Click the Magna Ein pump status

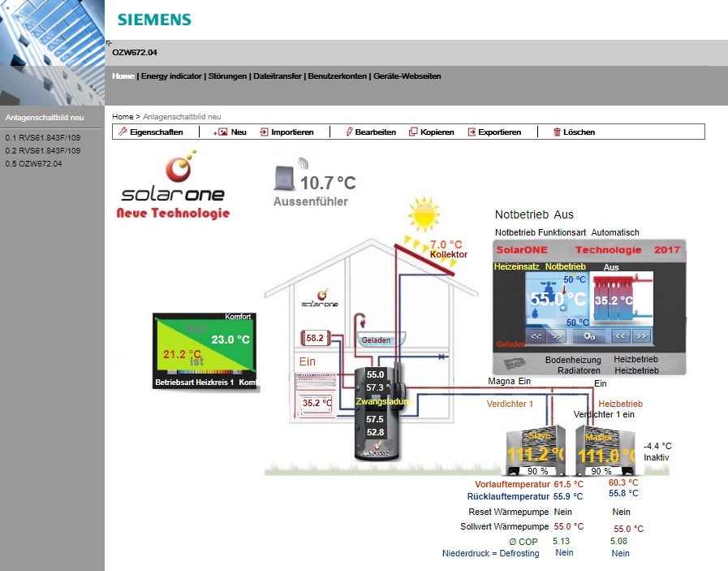[509, 382]
